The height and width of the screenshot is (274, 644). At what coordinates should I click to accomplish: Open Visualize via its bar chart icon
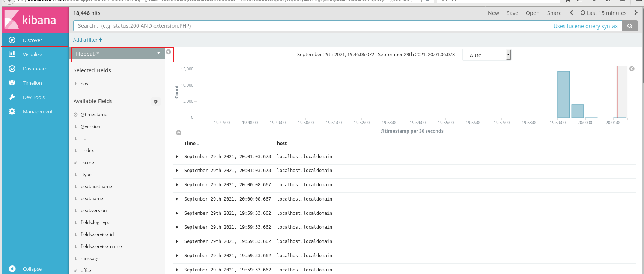[x=12, y=54]
